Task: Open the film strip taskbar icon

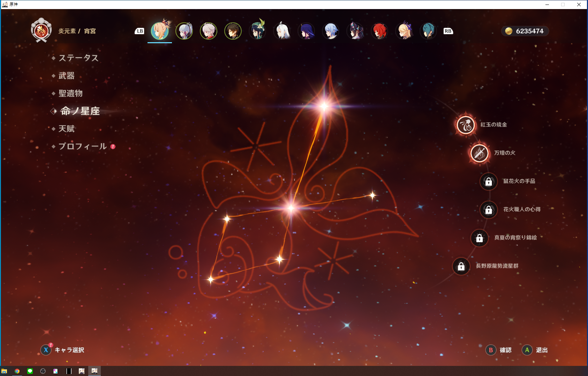Action: [69, 371]
